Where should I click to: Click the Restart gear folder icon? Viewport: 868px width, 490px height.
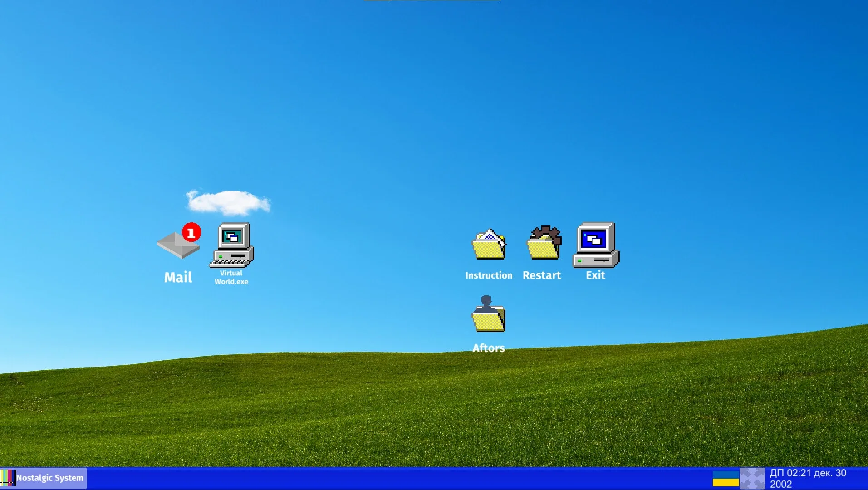[x=544, y=244]
